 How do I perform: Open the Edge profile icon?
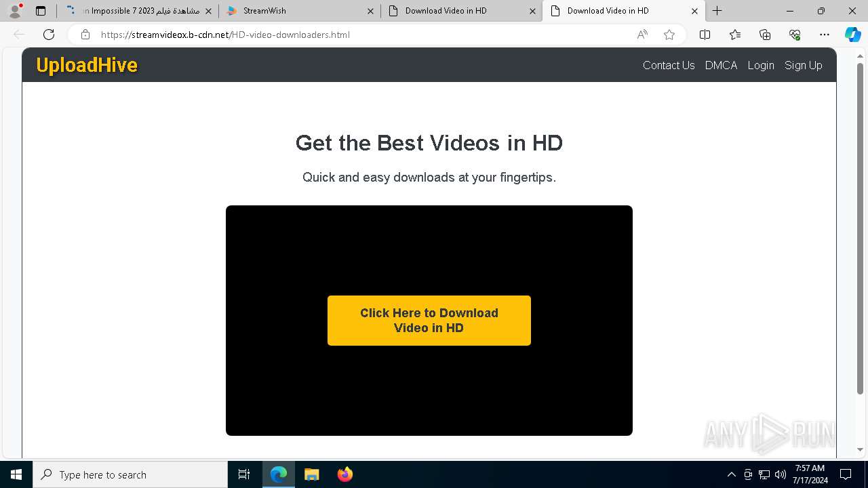[14, 11]
